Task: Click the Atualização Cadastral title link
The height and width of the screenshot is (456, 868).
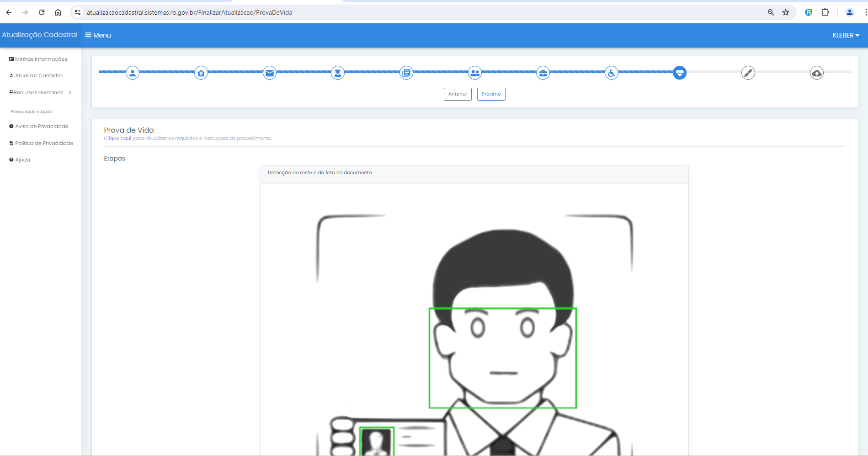Action: pyautogui.click(x=40, y=35)
